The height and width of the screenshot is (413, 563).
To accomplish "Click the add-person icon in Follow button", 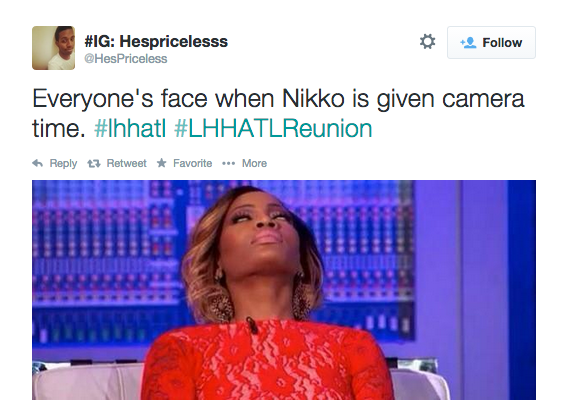I will pos(468,43).
